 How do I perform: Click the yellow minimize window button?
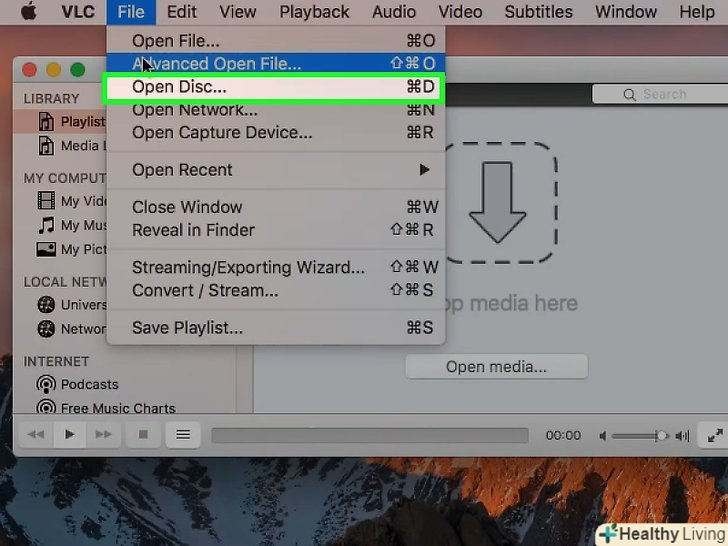tap(53, 70)
